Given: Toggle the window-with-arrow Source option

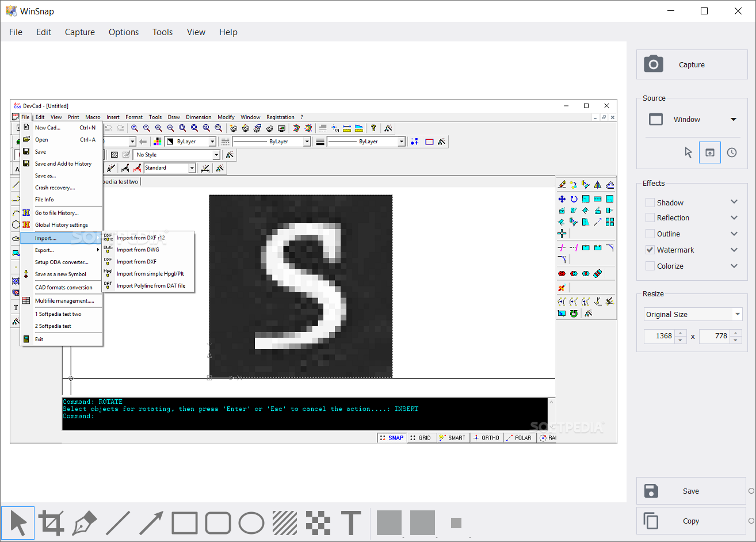Looking at the screenshot, I should click(x=710, y=152).
